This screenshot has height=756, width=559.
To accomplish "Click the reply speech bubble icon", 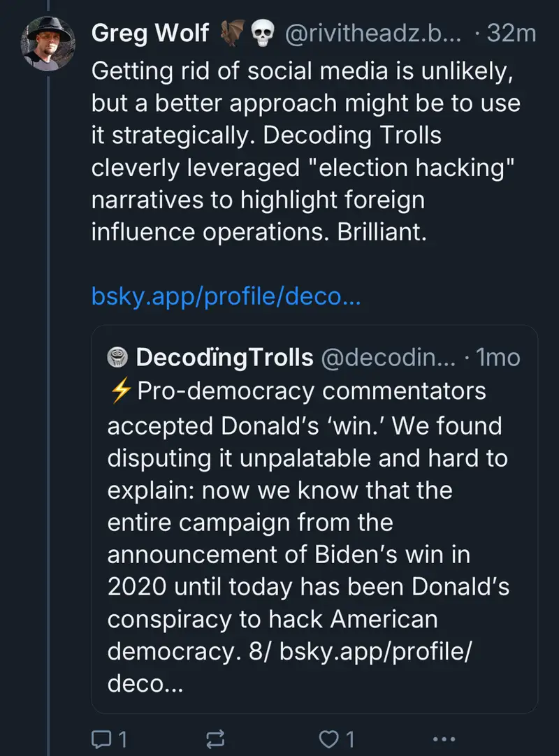I will click(x=102, y=739).
